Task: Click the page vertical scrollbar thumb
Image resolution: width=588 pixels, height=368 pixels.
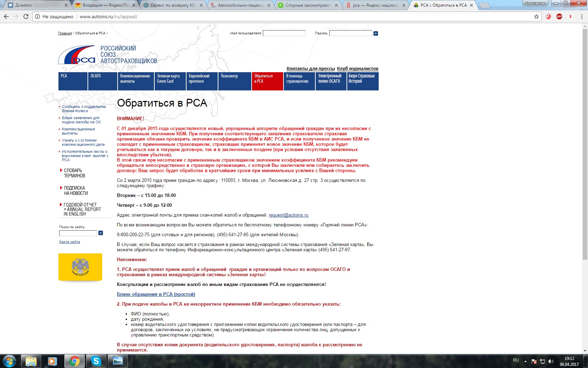Action: tap(585, 144)
